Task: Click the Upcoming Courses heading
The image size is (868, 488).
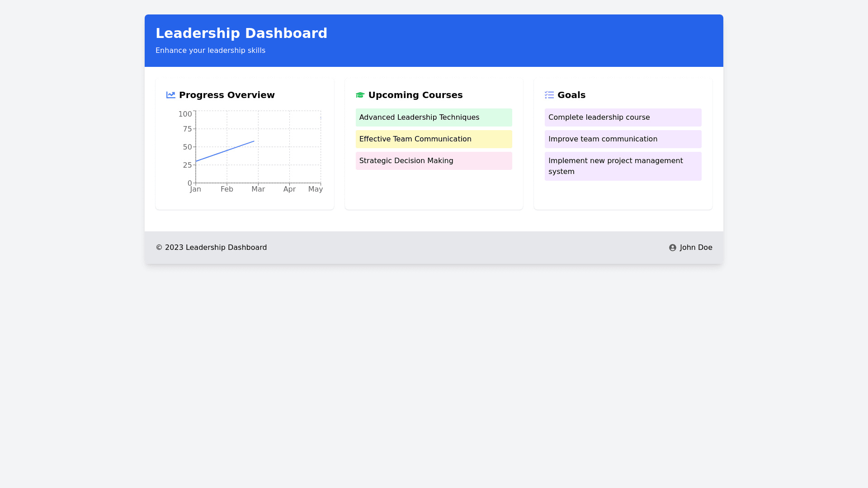Action: (x=415, y=95)
